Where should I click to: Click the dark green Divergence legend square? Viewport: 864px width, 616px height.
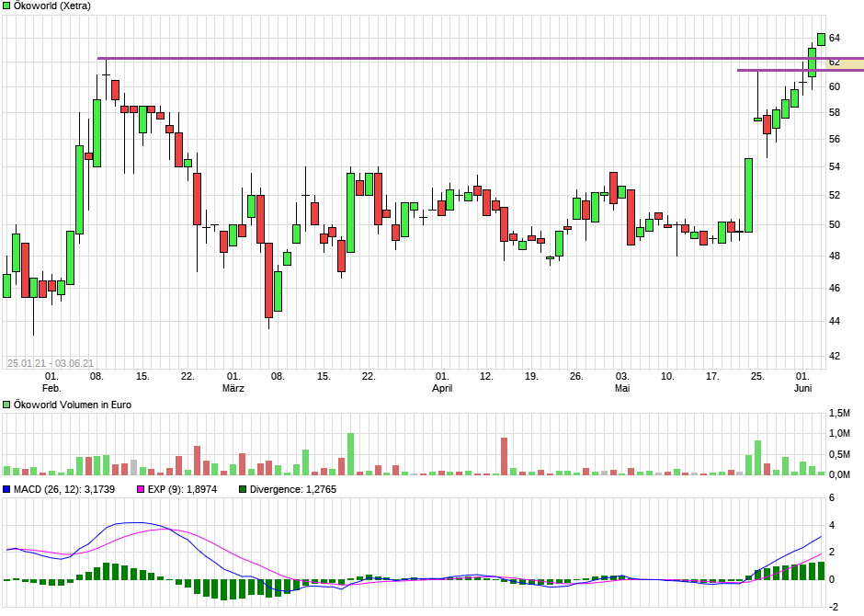click(241, 490)
